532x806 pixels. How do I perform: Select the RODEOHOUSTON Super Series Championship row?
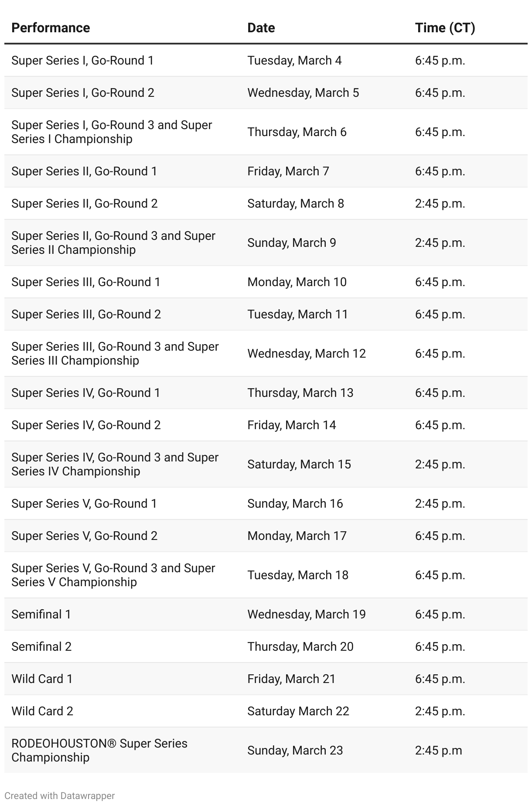pos(266,750)
